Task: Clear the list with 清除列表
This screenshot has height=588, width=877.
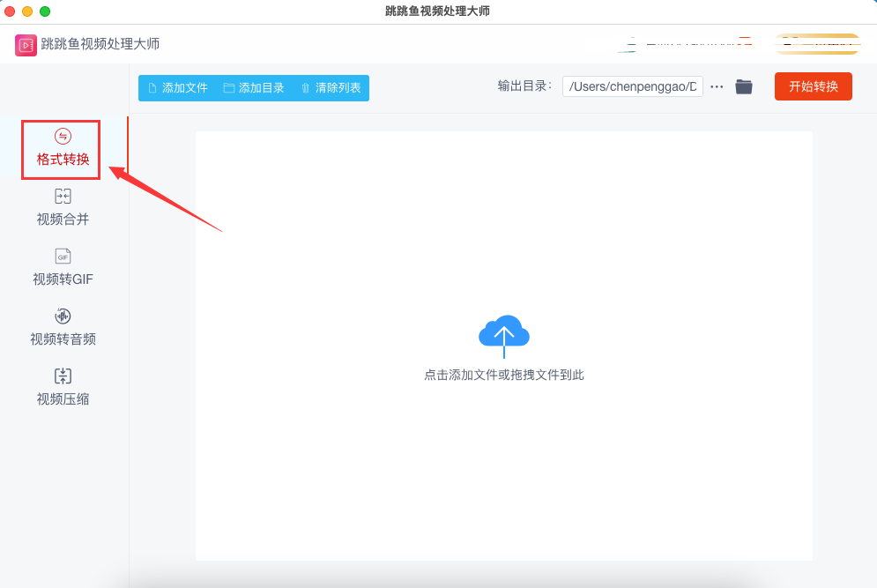Action: tap(331, 88)
